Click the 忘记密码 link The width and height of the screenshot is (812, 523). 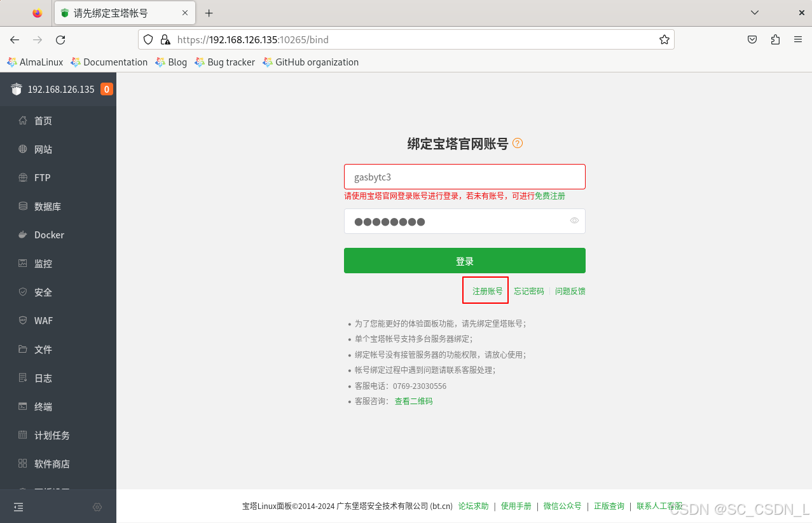pos(529,291)
